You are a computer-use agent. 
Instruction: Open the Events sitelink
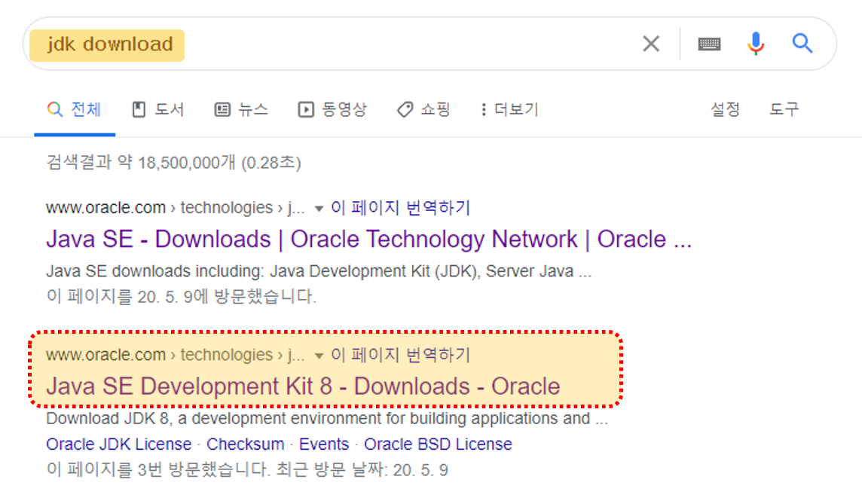pyautogui.click(x=324, y=444)
